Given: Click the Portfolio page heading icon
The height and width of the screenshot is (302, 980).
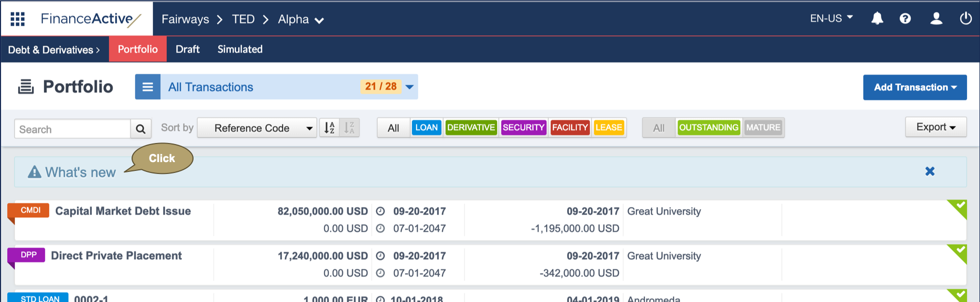Looking at the screenshot, I should pyautogui.click(x=26, y=87).
